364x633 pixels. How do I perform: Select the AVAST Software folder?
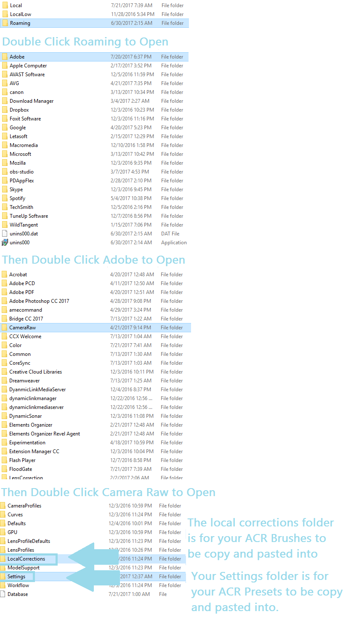[x=27, y=75]
